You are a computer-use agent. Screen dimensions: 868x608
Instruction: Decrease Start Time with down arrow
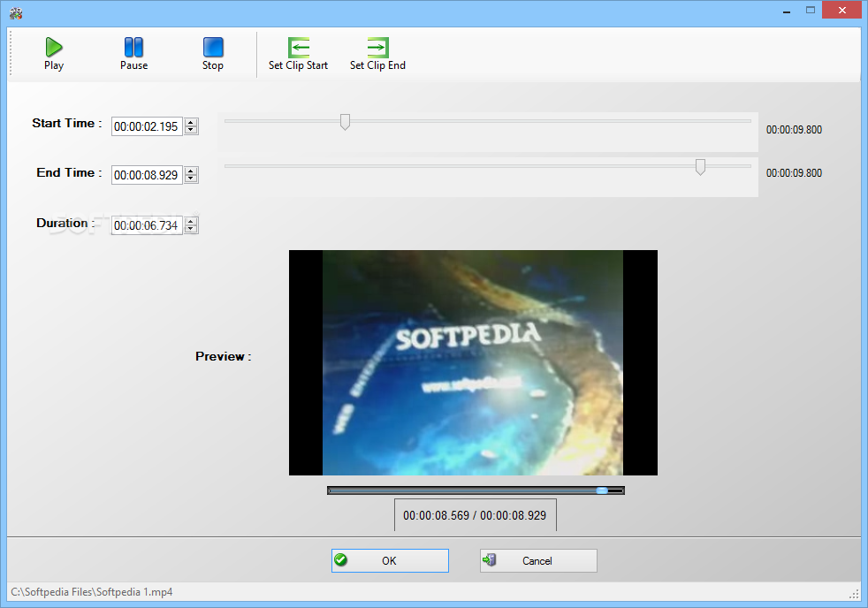click(x=191, y=131)
